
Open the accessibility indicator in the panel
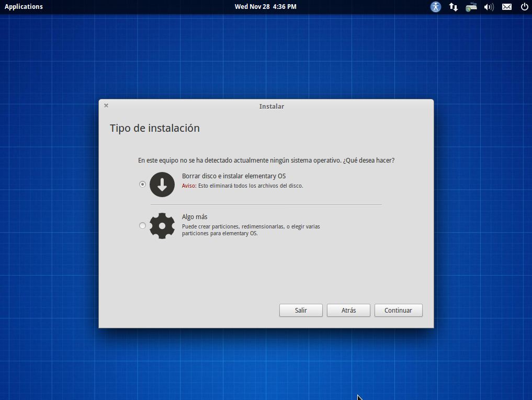(436, 7)
